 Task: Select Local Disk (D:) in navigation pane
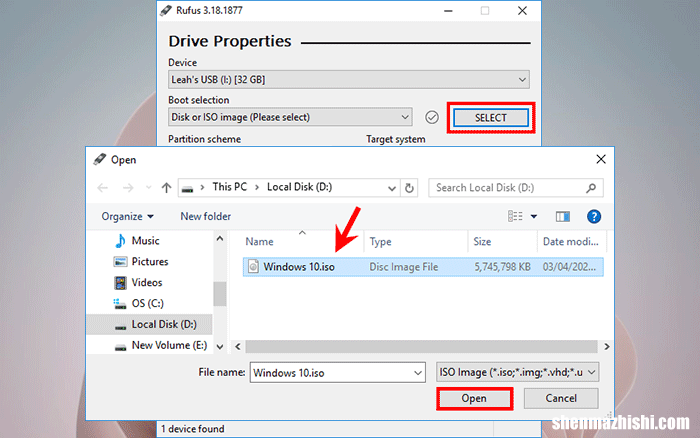click(x=150, y=325)
